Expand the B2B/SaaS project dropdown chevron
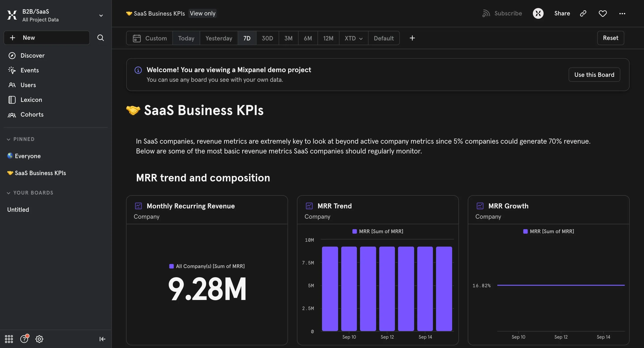Viewport: 644px width, 348px height. pyautogui.click(x=101, y=15)
